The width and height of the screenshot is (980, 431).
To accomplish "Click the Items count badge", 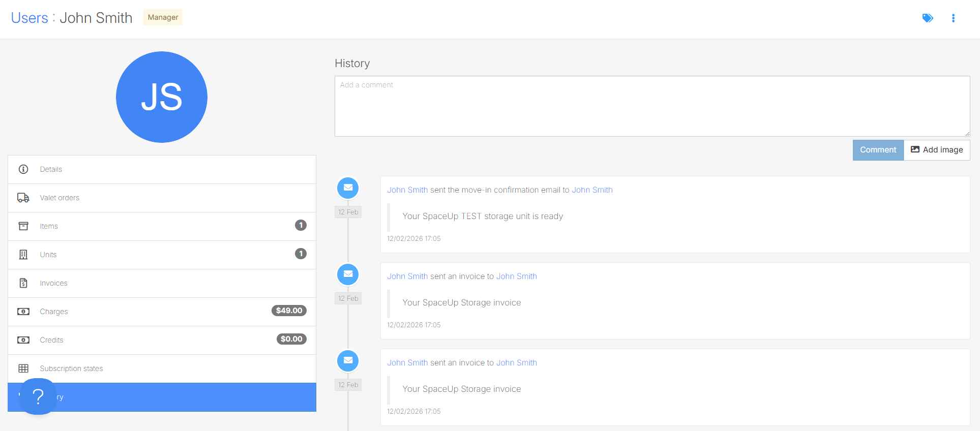I will pyautogui.click(x=301, y=225).
